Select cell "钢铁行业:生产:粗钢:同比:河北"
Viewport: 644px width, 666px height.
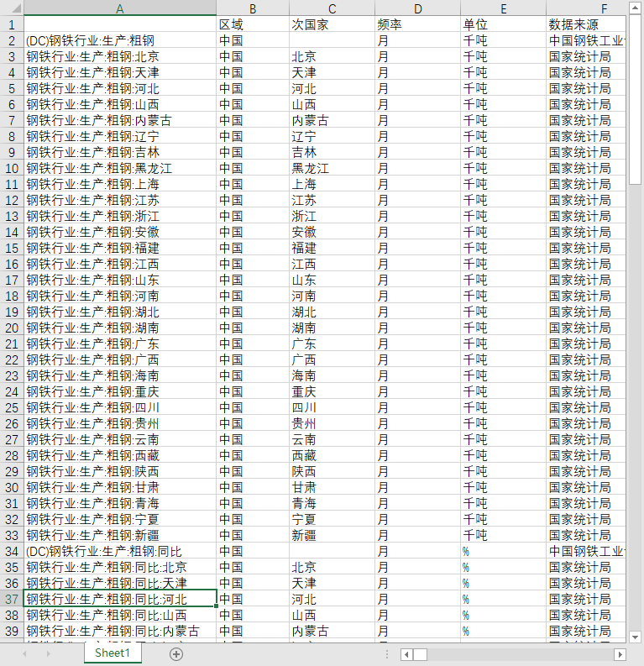tap(120, 600)
